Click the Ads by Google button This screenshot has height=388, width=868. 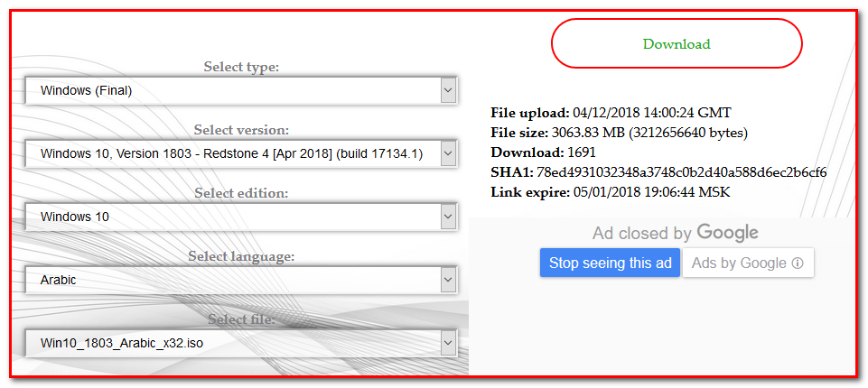pos(740,263)
